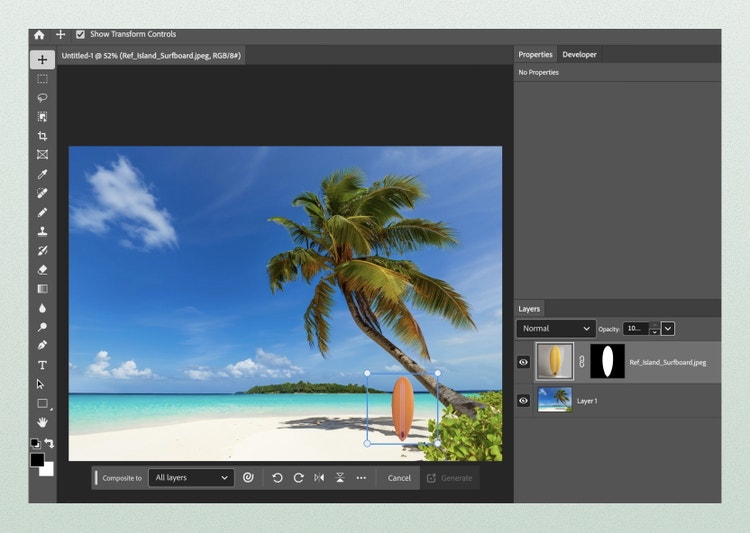Click the Generate button
Image resolution: width=750 pixels, height=533 pixels.
coord(450,478)
